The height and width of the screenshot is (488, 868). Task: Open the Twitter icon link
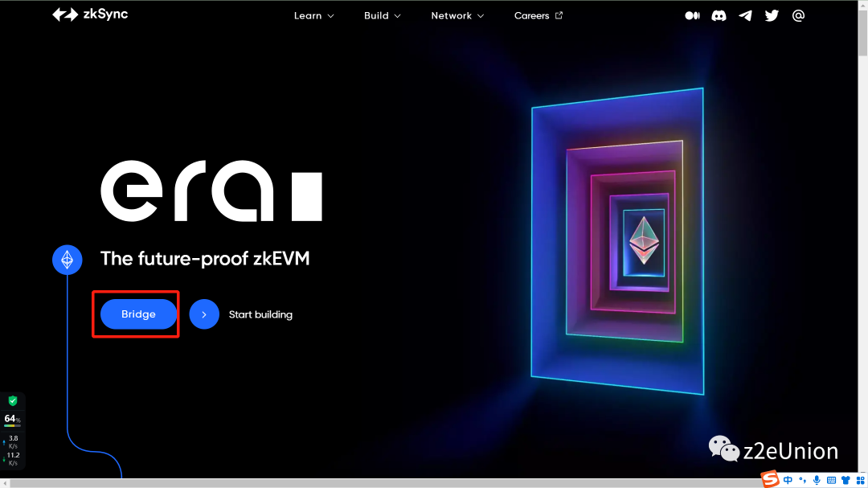(772, 15)
